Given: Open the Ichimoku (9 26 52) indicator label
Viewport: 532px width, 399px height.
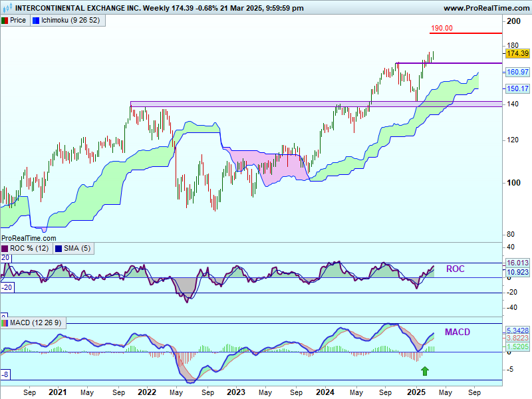Looking at the screenshot, I should 70,20.
